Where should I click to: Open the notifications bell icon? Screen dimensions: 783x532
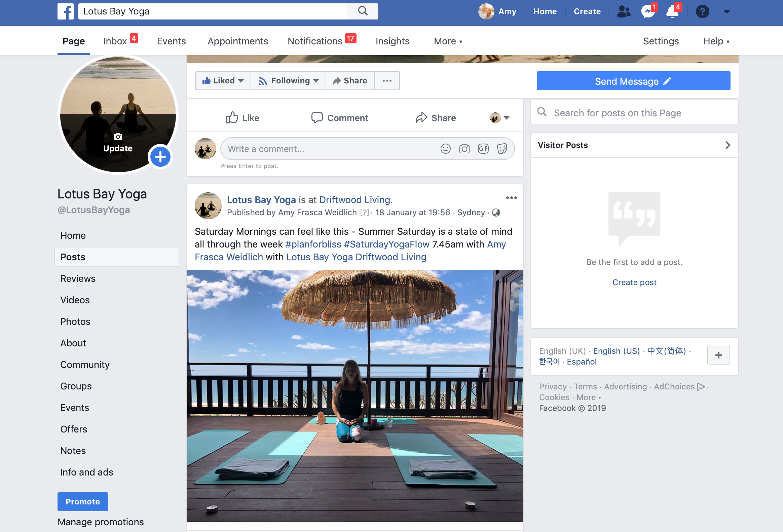click(x=673, y=11)
